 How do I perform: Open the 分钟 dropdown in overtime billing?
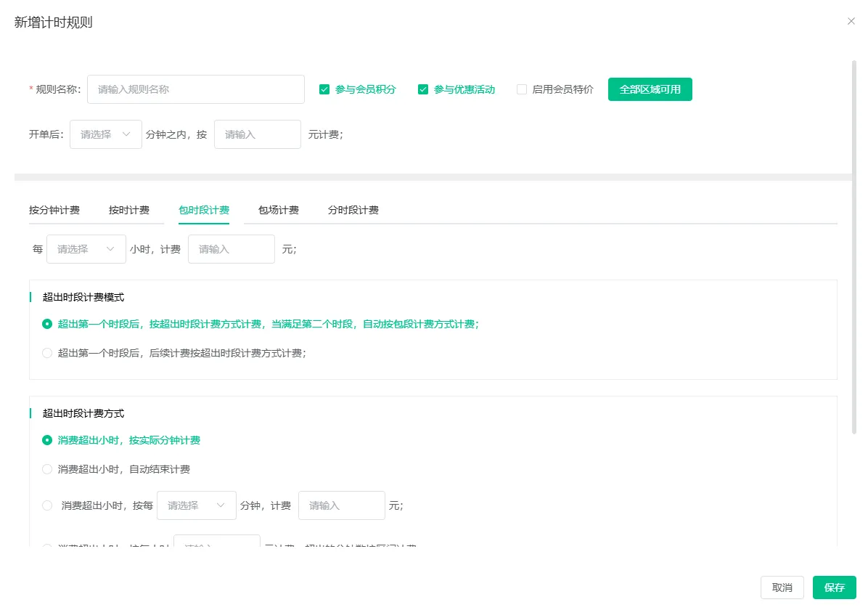196,505
